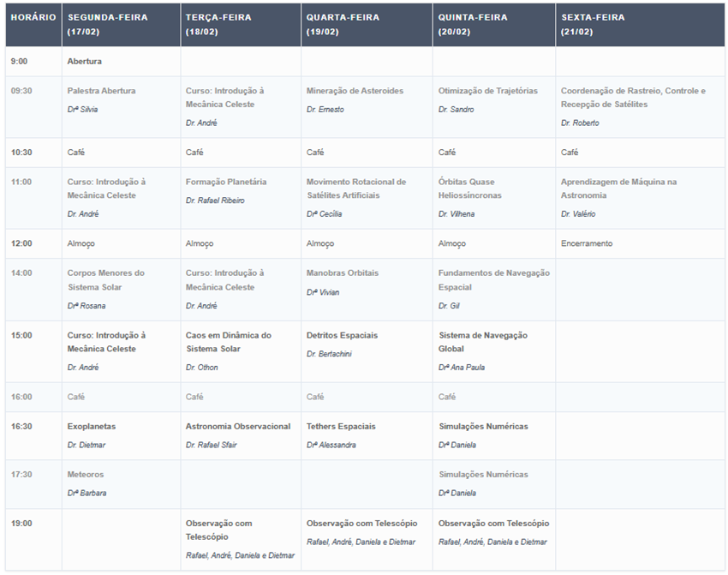The image size is (728, 575).
Task: Click speaker name 'Dr. Gil'
Action: [449, 306]
